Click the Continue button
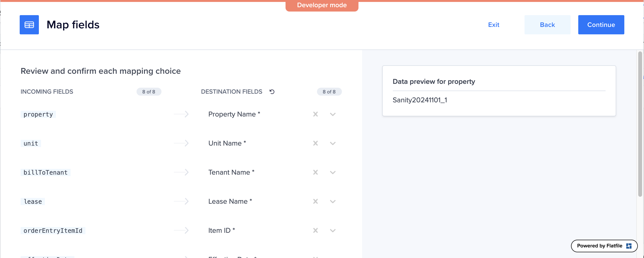The width and height of the screenshot is (644, 258). click(601, 25)
